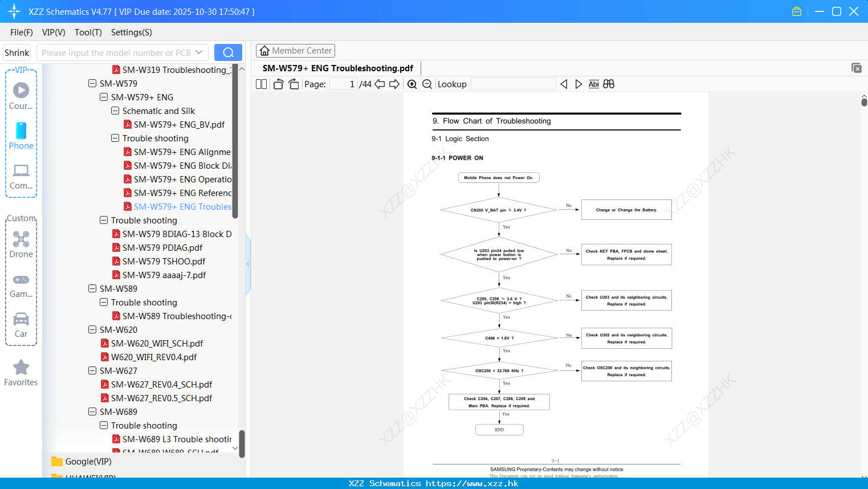Collapse the Schematic and Silk folder
This screenshot has width=868, height=489.
point(115,111)
